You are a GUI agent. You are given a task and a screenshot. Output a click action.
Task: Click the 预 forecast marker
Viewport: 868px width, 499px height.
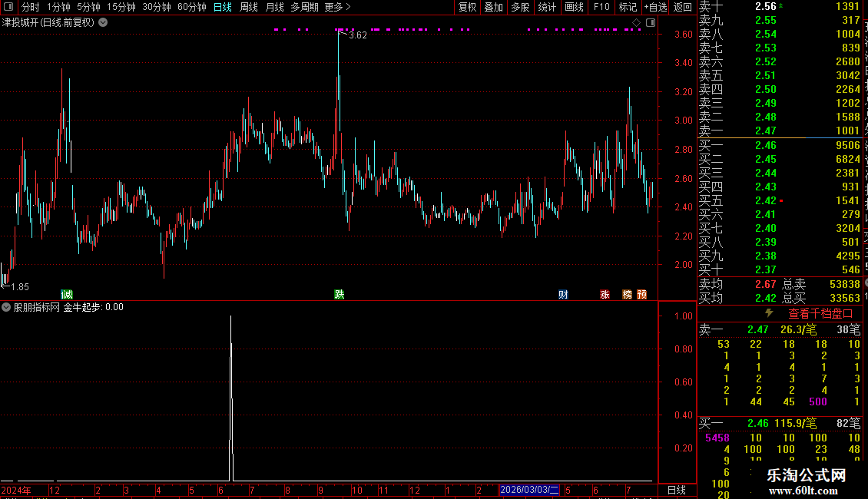click(641, 294)
